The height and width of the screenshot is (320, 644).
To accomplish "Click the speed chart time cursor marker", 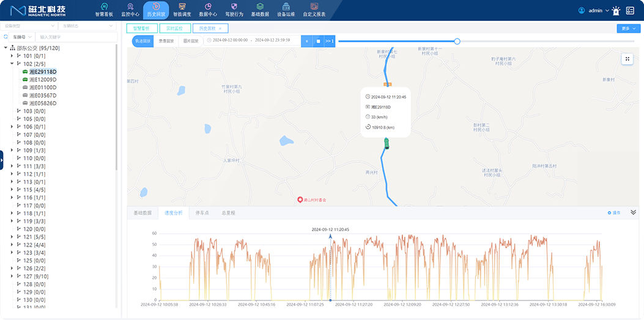I will click(330, 237).
